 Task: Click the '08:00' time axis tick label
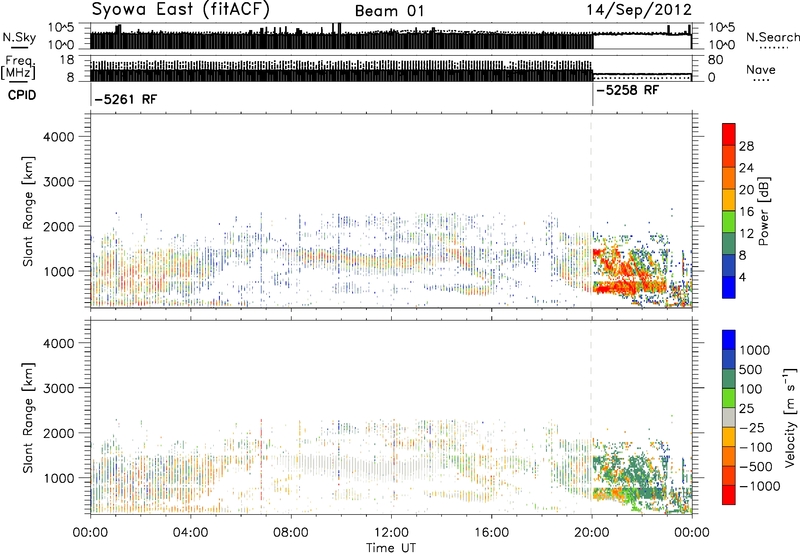[290, 533]
